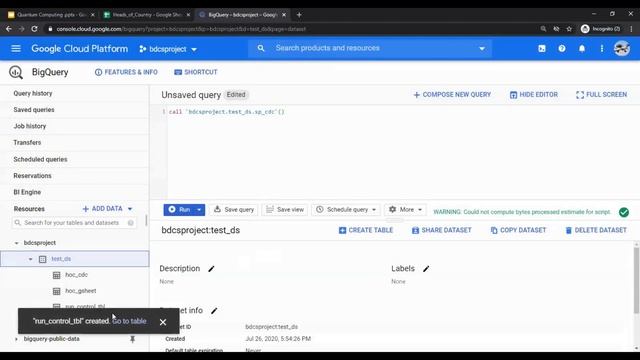Focus the tables and datasets search field
Viewport: 640px width, 360px height.
pos(74,223)
